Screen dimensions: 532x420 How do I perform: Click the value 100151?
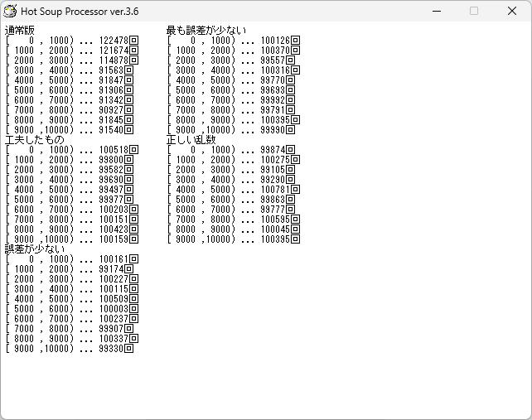point(114,220)
